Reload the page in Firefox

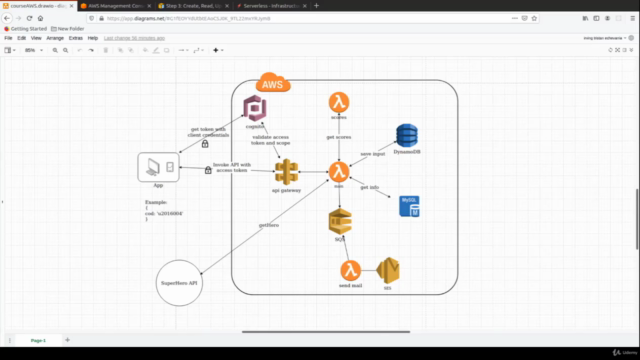point(29,18)
